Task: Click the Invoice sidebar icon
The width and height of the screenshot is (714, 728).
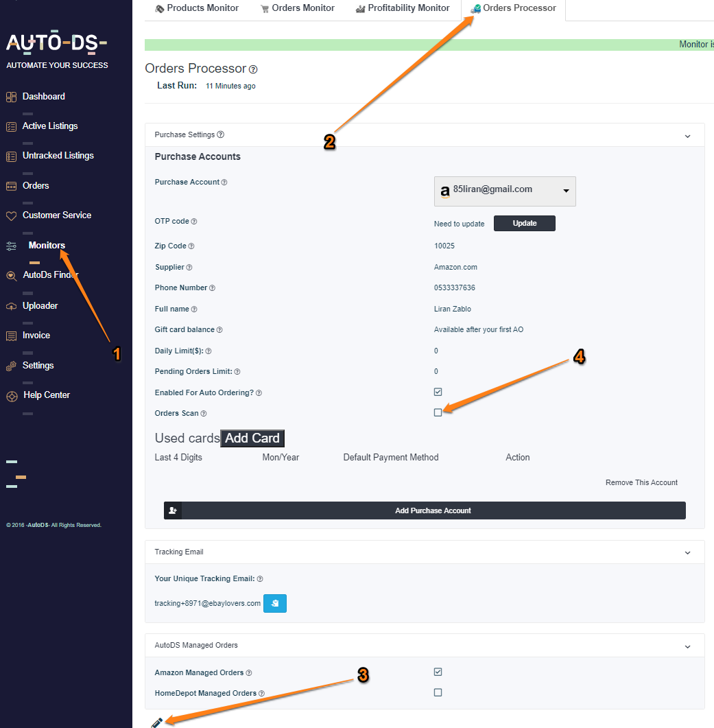Action: (x=11, y=336)
